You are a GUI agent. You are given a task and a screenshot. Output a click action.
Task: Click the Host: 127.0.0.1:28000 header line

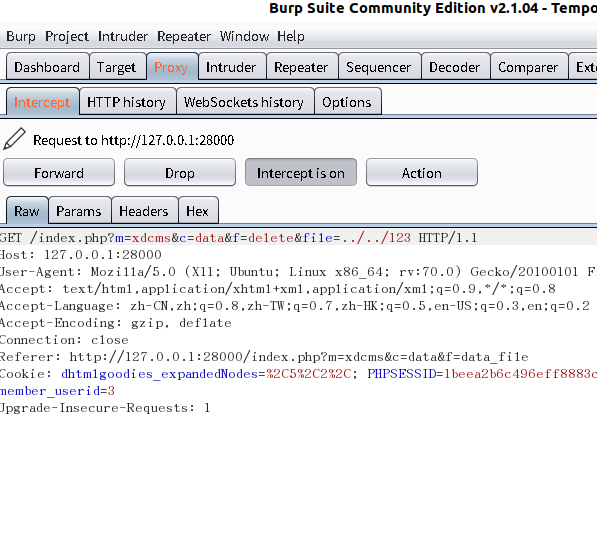click(x=81, y=255)
